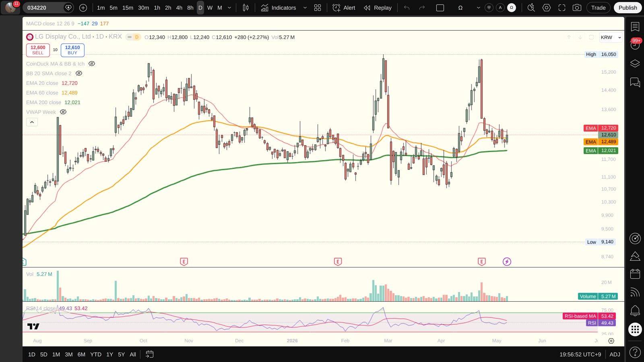Open the KRW currency dropdown
644x362 pixels.
[x=611, y=37]
